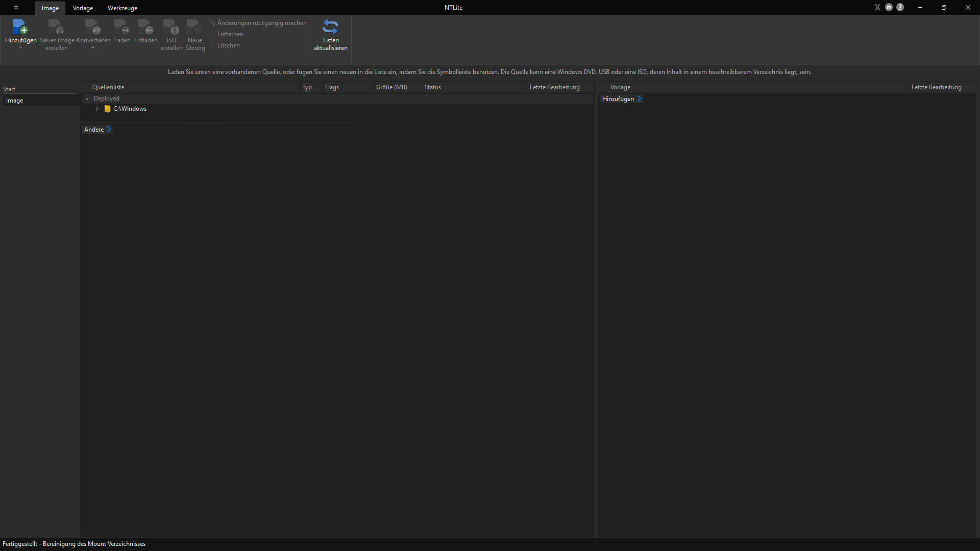Click the Hinzufügen add-image icon
This screenshot has height=551, width=980.
(20, 27)
